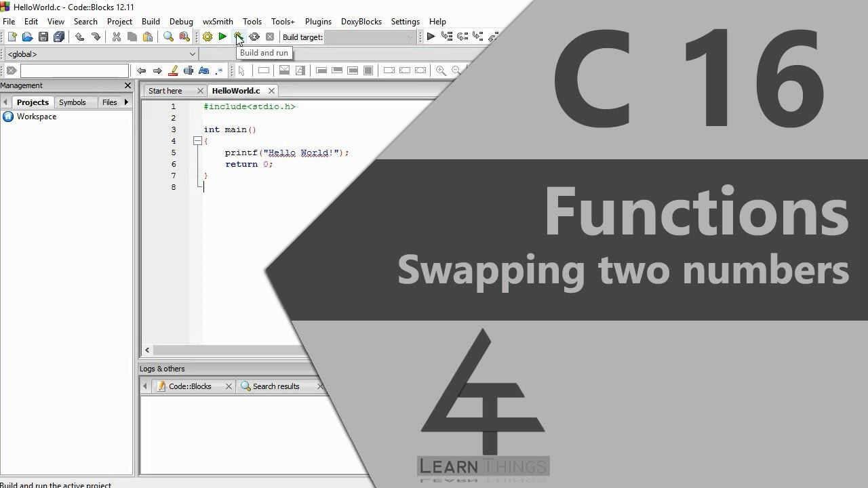Open the Debug menu
868x488 pixels.
(181, 22)
